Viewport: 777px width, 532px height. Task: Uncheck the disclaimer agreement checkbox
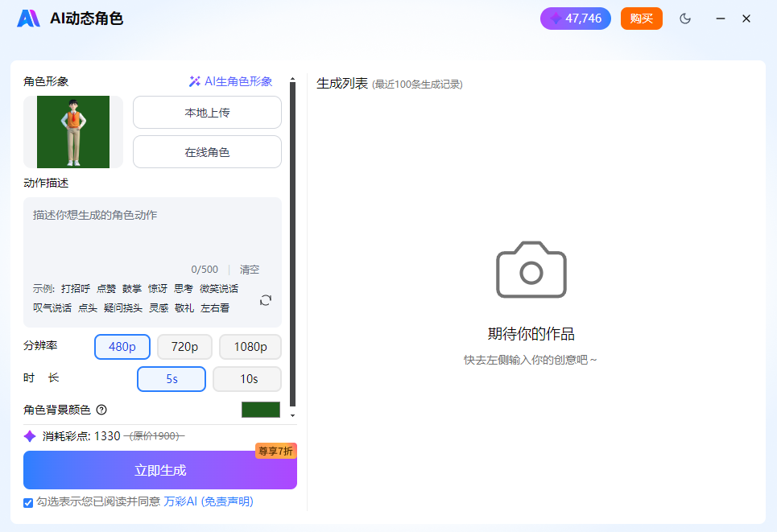[x=27, y=501]
